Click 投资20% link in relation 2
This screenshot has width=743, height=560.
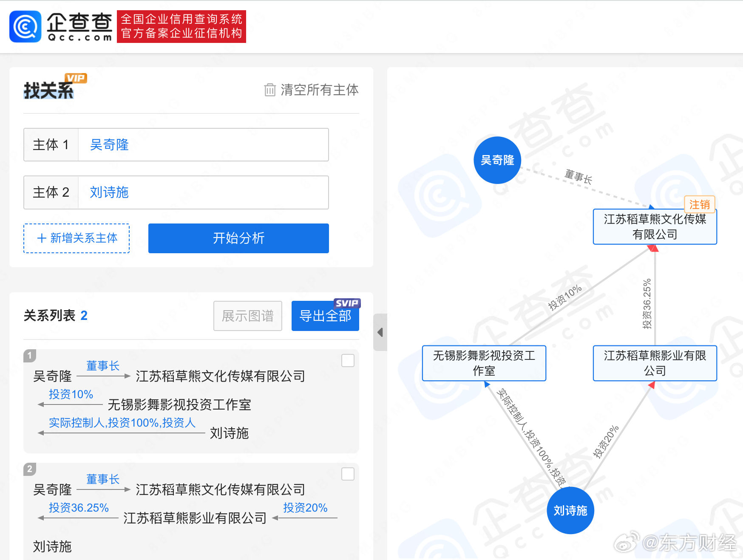pyautogui.click(x=305, y=508)
